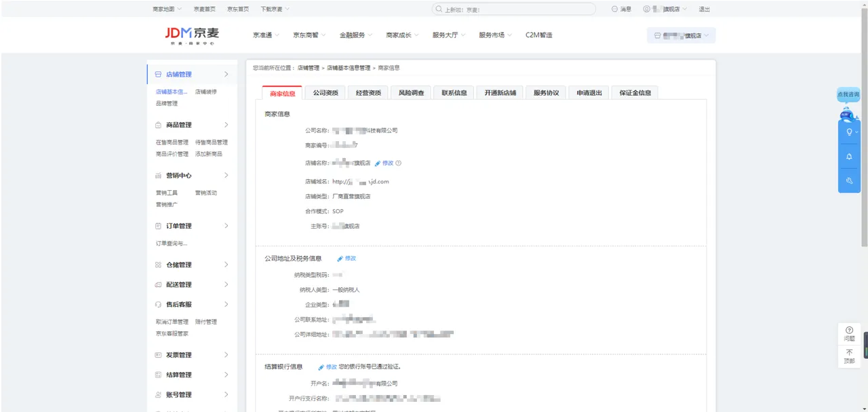The width and height of the screenshot is (868, 412).
Task: Expand the 商家地图 dropdown in the top bar
Action: (x=163, y=9)
